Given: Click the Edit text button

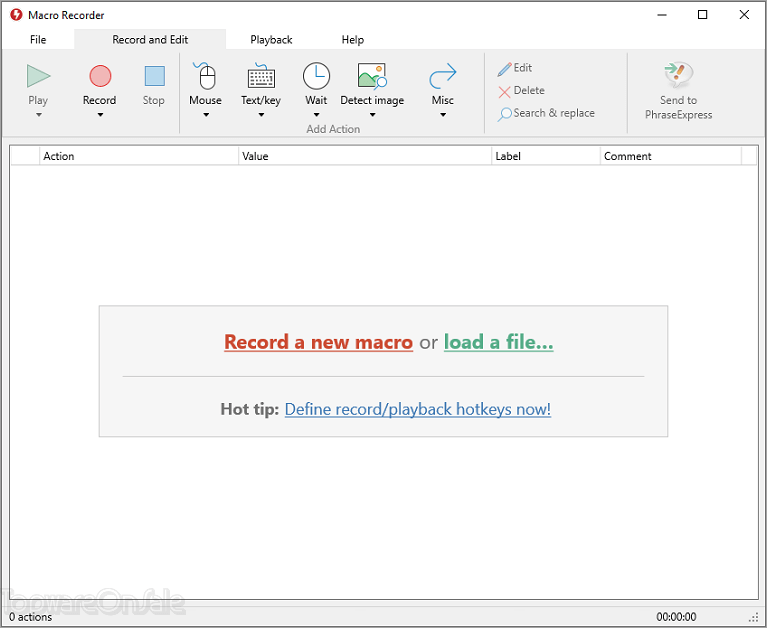Looking at the screenshot, I should click(x=522, y=68).
